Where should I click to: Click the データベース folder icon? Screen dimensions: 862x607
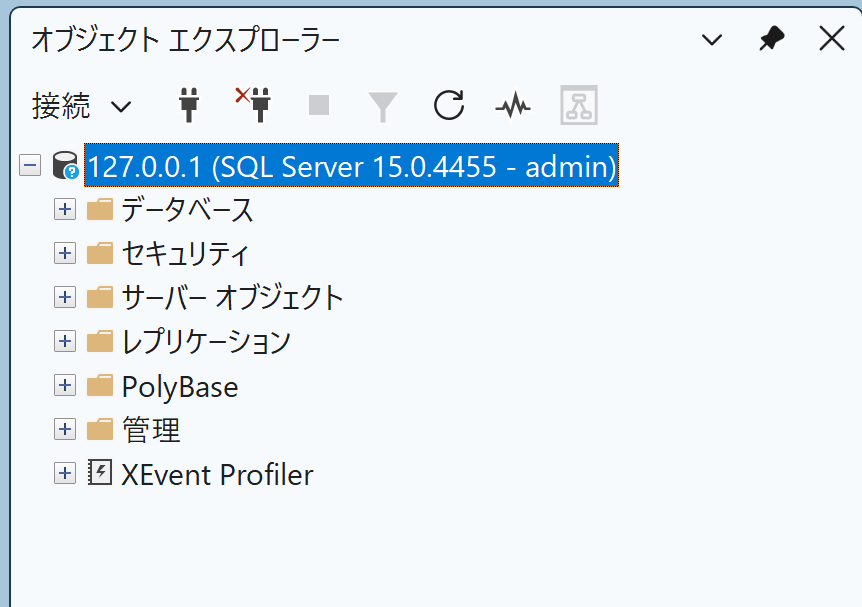100,209
